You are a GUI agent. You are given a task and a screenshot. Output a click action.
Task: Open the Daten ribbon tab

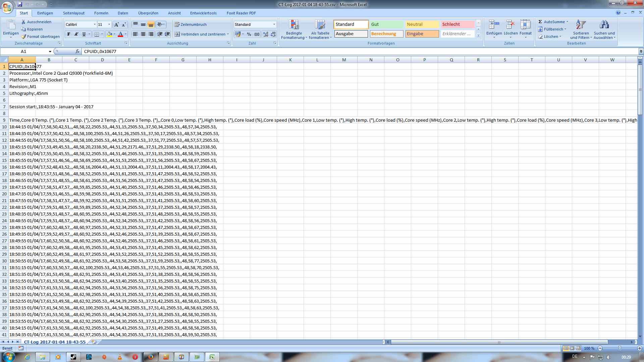tap(123, 13)
